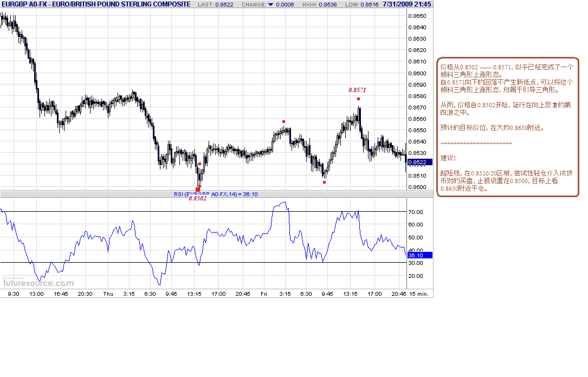Click the large red marker at the 0.8502 low
Viewport: 588px width, 377px height.
(x=198, y=189)
